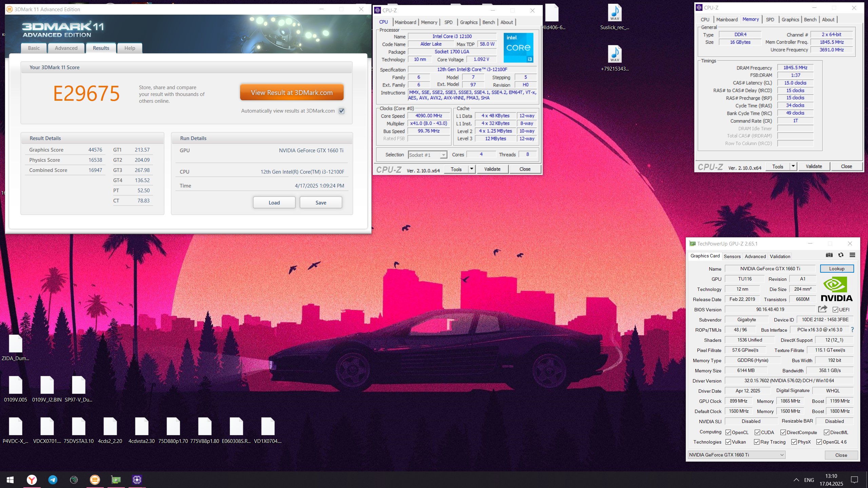Image resolution: width=868 pixels, height=488 pixels.
Task: Select the Suslick_rec WAV desktop file
Action: 615,18
